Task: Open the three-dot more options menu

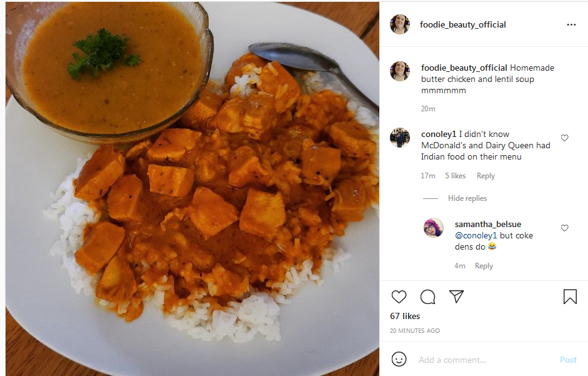Action: click(x=571, y=25)
